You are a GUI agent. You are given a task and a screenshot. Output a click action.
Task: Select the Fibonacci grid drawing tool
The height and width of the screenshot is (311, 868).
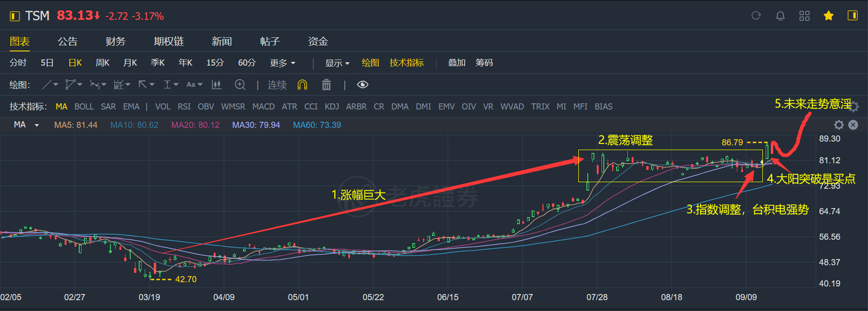(118, 85)
